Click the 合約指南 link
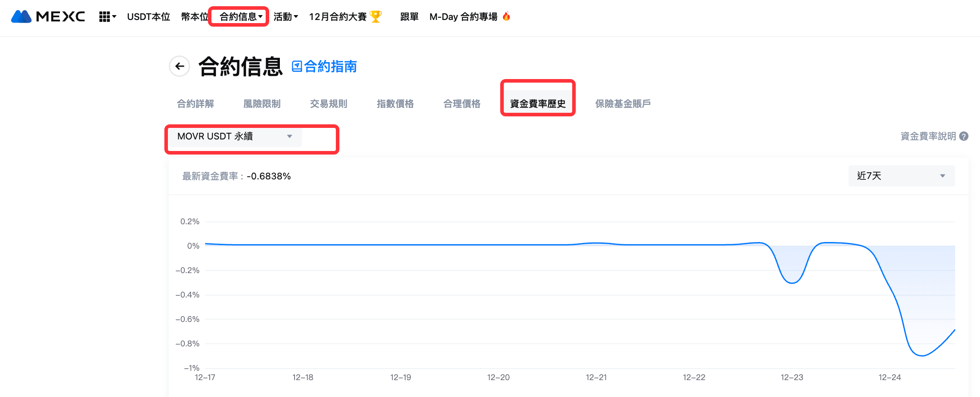The height and width of the screenshot is (397, 980). pyautogui.click(x=331, y=67)
